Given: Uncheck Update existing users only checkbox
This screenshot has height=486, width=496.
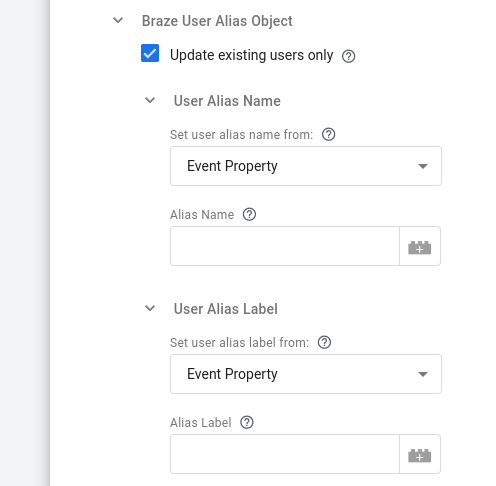Looking at the screenshot, I should pyautogui.click(x=150, y=53).
